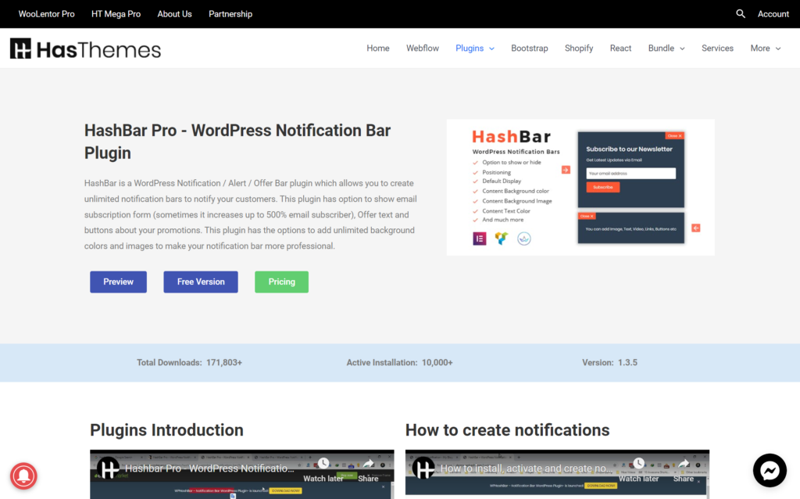Open the Account link
The width and height of the screenshot is (800, 499).
[773, 14]
